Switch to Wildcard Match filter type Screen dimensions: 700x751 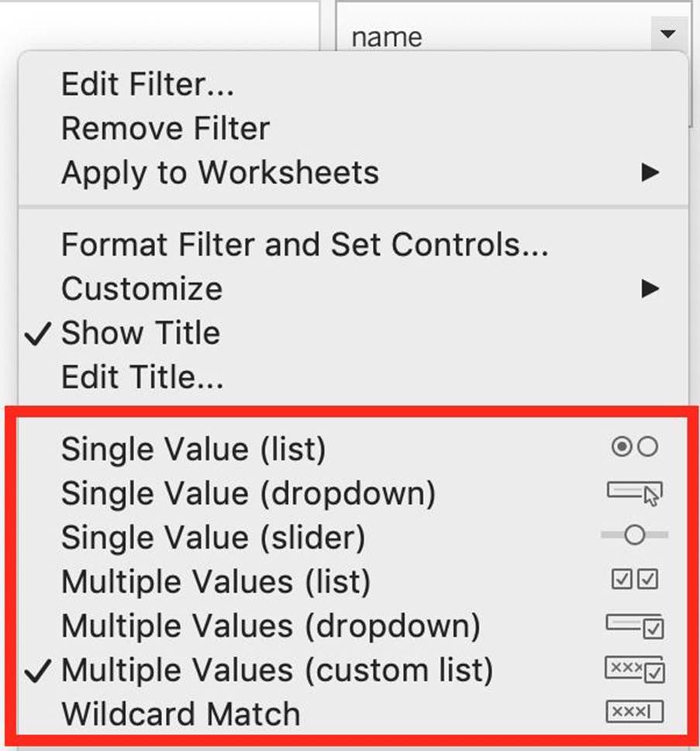181,715
